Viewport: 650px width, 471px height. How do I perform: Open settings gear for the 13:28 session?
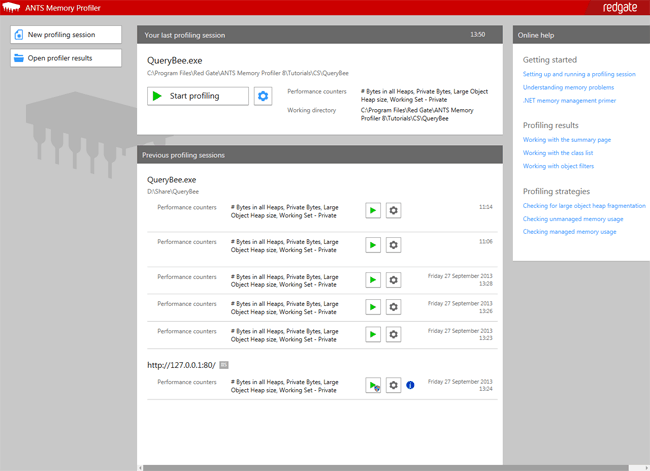tap(394, 280)
